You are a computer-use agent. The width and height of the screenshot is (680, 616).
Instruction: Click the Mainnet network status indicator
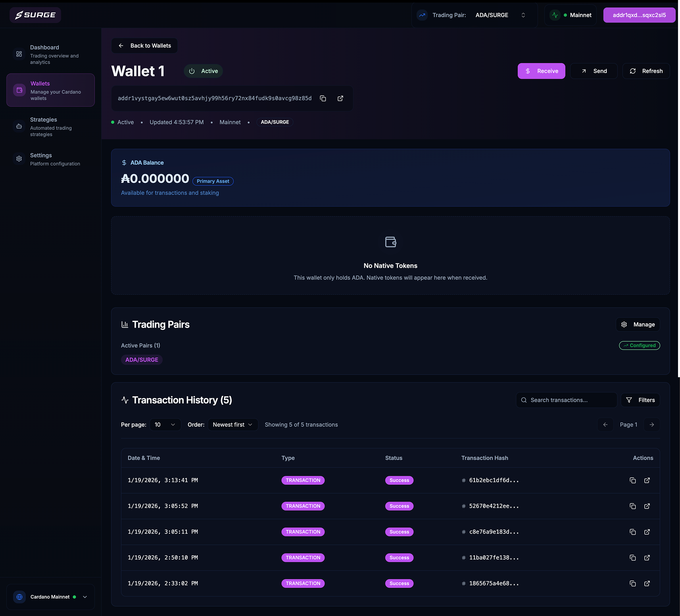(x=571, y=15)
